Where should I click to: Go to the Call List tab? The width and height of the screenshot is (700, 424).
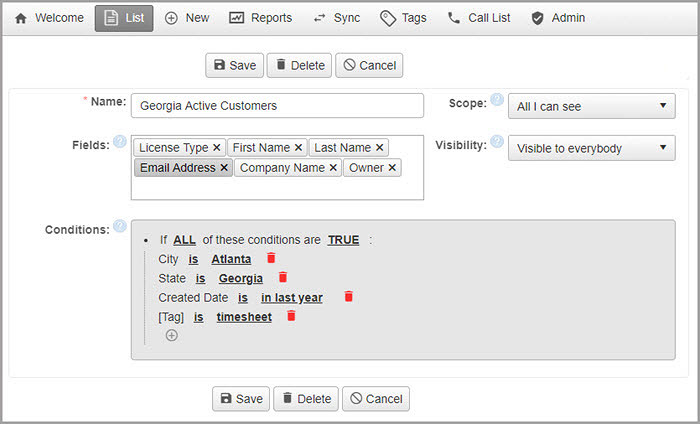coord(479,18)
